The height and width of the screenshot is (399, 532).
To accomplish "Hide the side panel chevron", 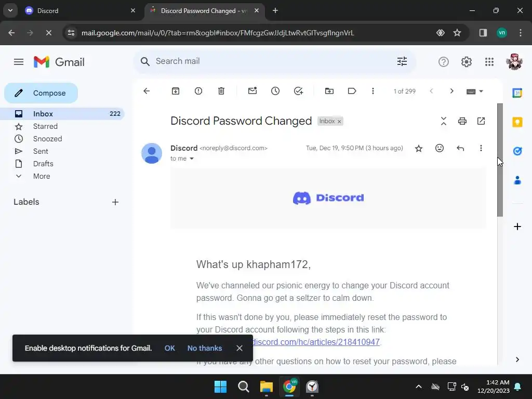I will 517,360.
